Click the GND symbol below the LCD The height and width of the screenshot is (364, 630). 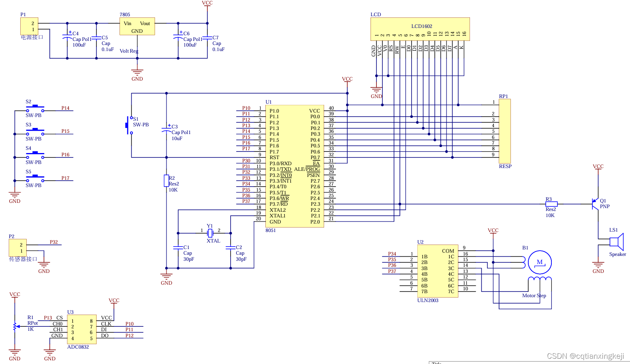pos(376,92)
